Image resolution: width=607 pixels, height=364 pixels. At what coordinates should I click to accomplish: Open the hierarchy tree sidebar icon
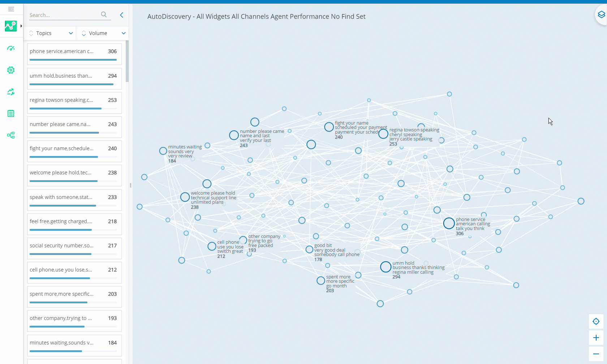11,135
